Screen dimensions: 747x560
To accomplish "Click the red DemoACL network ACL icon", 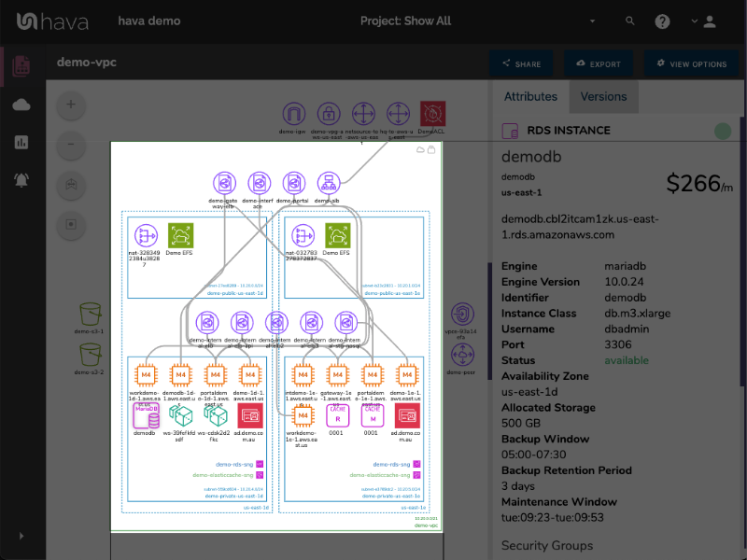I will coord(431,112).
